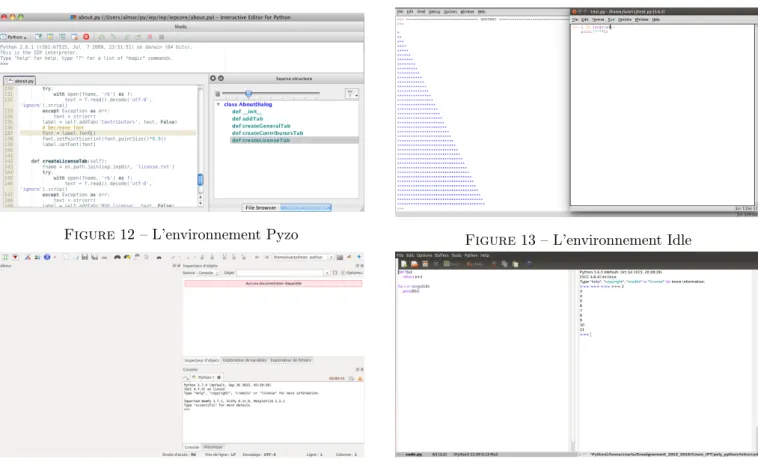Click the open folder icon in Emacs toolbar

[x=414, y=264]
